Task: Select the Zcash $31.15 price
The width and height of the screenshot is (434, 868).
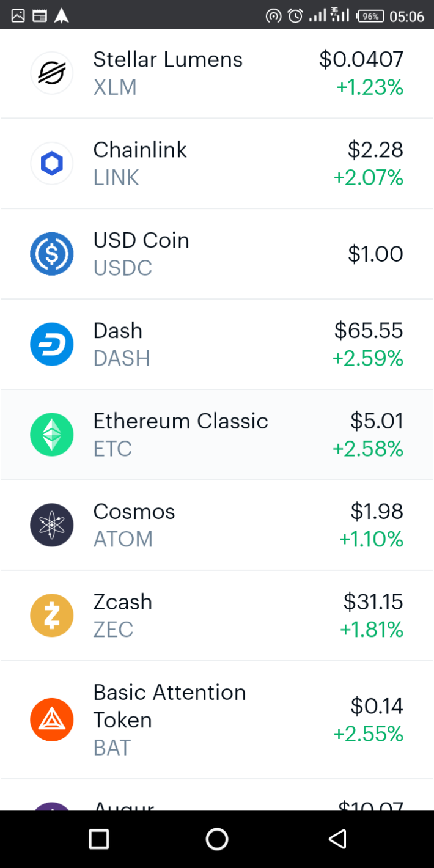Action: click(373, 602)
